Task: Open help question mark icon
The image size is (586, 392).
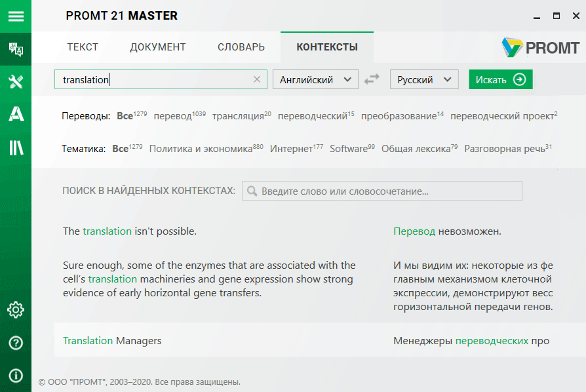Action: coord(16,343)
